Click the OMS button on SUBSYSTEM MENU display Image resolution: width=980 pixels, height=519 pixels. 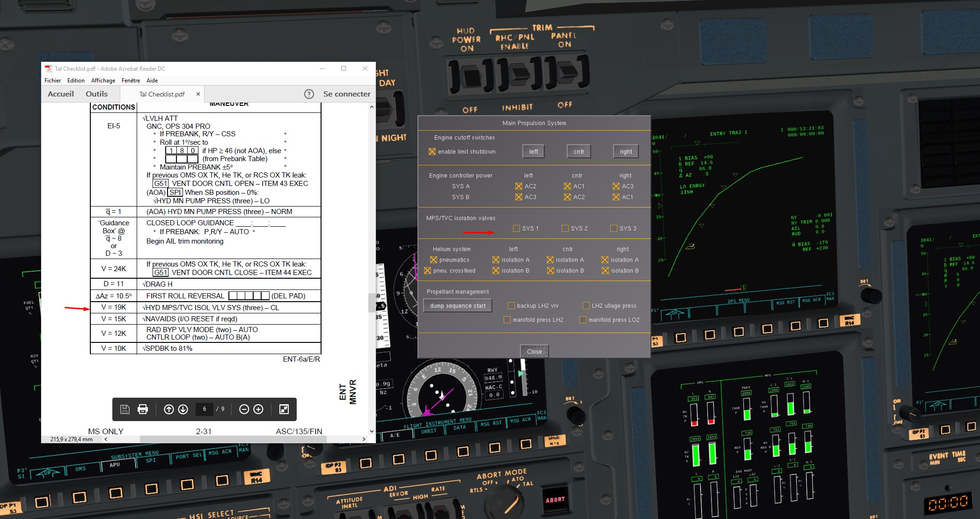(x=80, y=469)
